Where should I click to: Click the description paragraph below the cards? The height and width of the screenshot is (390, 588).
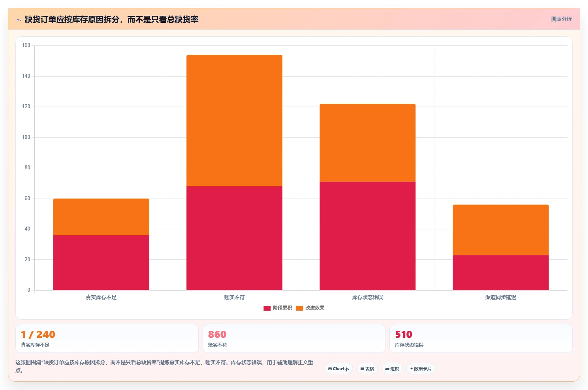click(164, 366)
